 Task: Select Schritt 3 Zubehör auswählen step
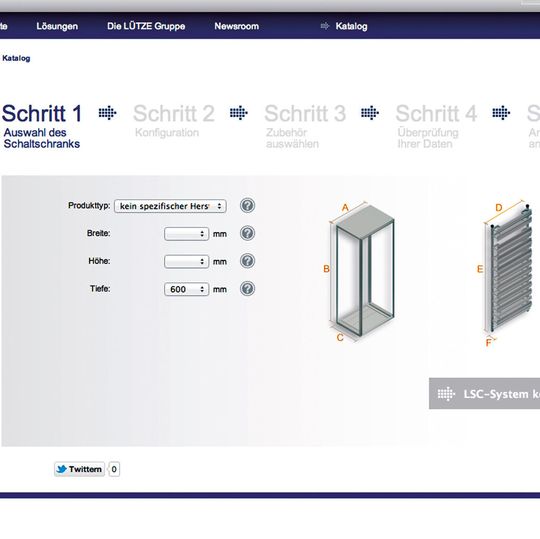pos(305,126)
